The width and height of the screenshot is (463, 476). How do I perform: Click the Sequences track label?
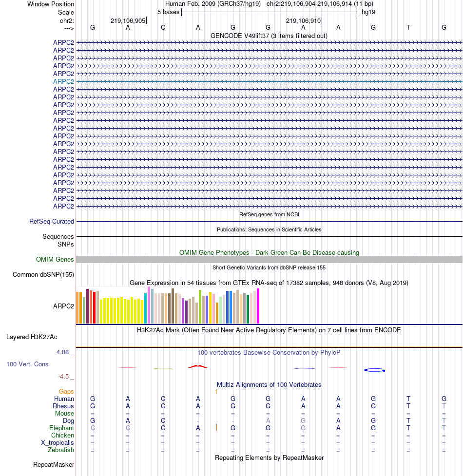[x=58, y=237]
